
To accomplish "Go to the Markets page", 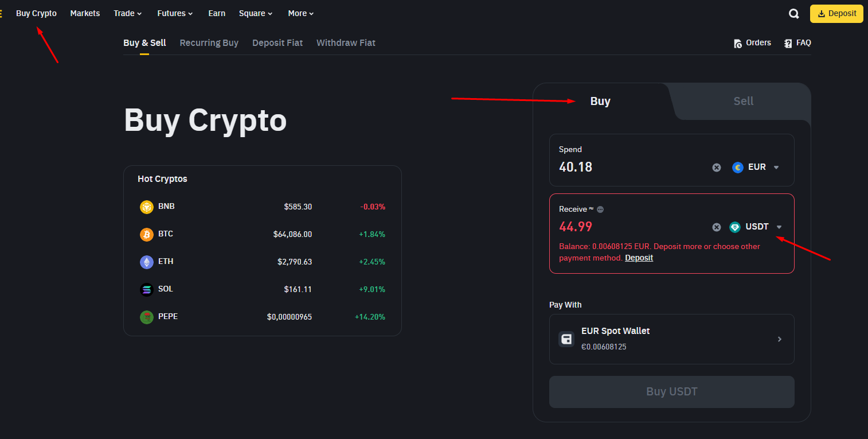I will click(85, 13).
